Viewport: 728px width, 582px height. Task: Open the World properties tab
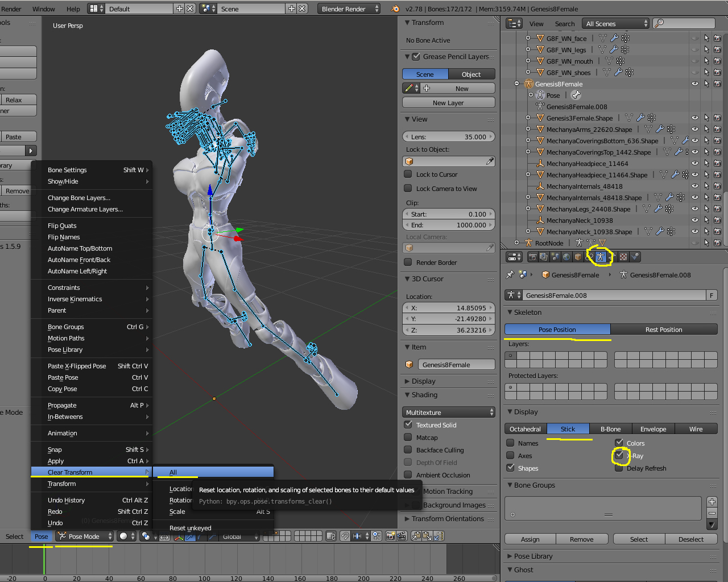[566, 257]
